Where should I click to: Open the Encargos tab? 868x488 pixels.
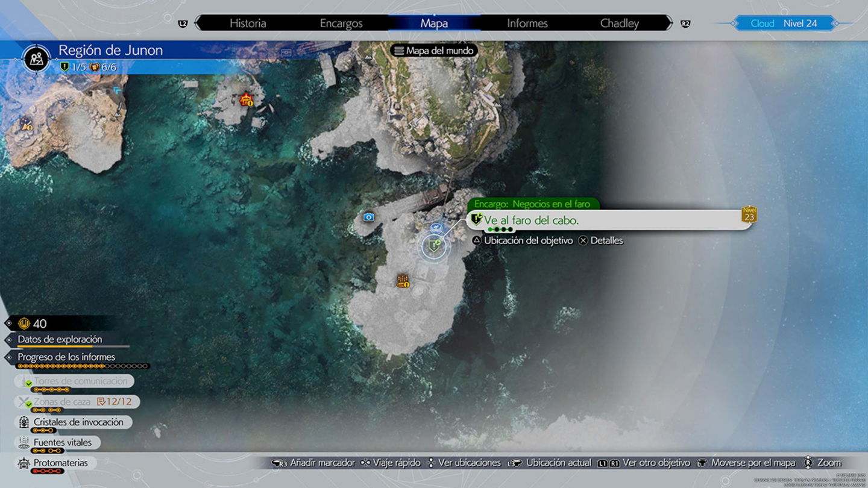[x=341, y=23]
